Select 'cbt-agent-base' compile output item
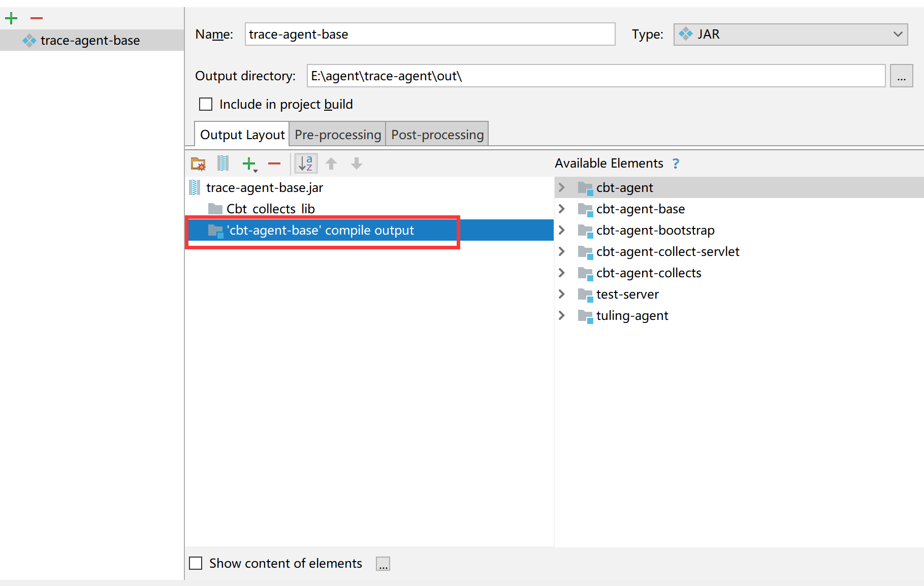Screen dimensions: 924x586 click(x=320, y=230)
